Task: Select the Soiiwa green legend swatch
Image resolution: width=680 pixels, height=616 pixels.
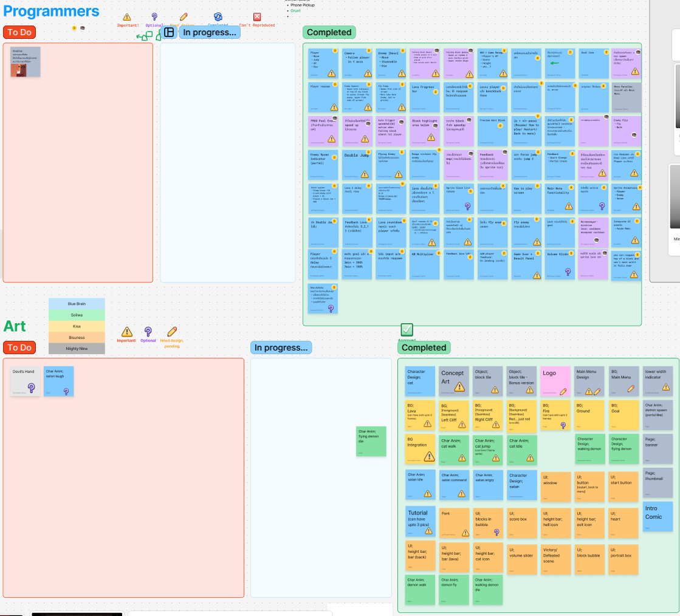Action: click(77, 315)
